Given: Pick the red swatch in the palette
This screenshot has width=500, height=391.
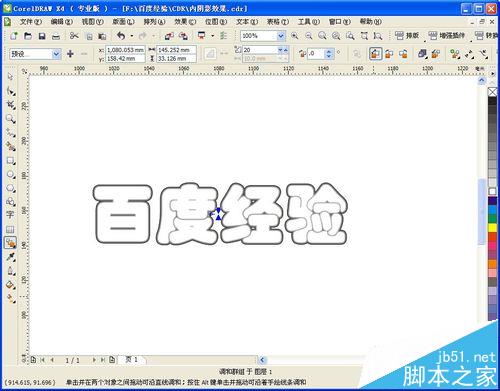Looking at the screenshot, I should pyautogui.click(x=492, y=237).
